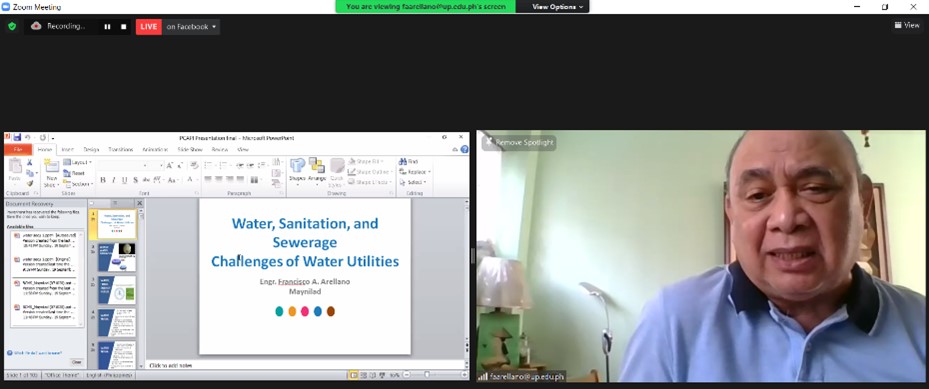
Task: Click the Find binoculars icon
Action: click(402, 161)
